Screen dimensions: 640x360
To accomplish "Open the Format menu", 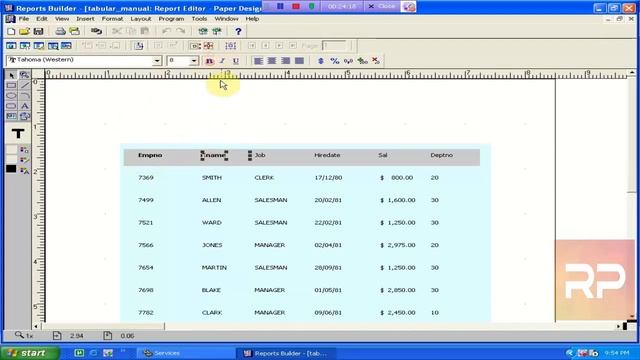I will (112, 19).
